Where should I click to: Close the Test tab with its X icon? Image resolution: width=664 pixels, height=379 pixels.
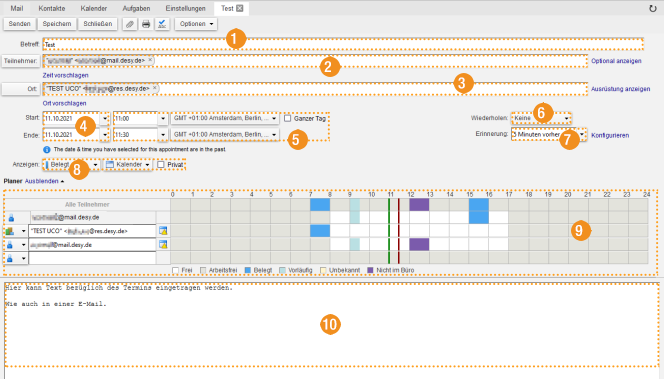[240, 8]
